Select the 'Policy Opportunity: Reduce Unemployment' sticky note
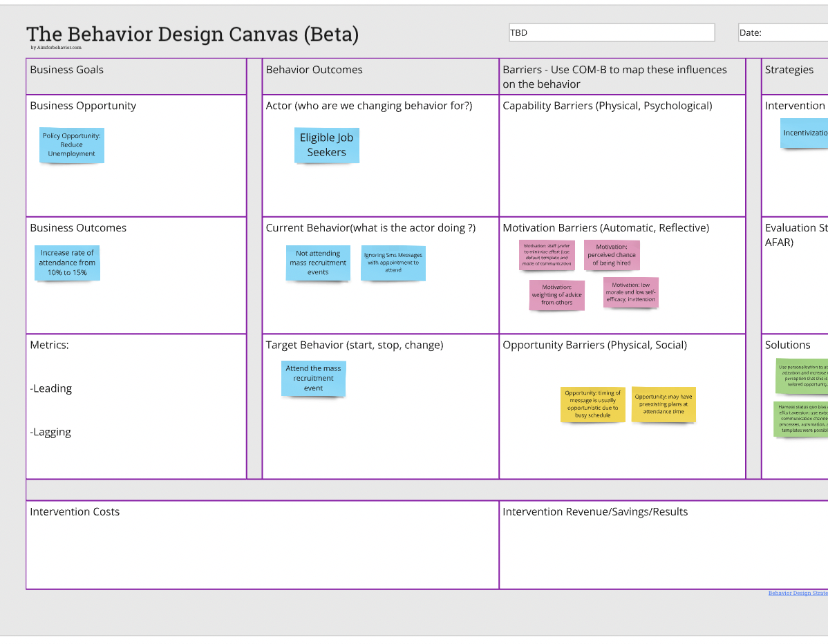This screenshot has width=828, height=644. 72,145
